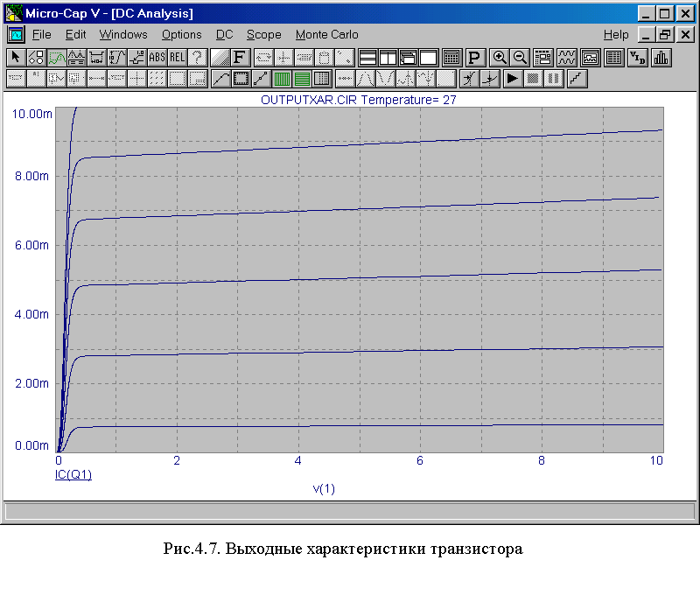Open the Windows menu
This screenshot has width=700, height=602.
pos(123,34)
